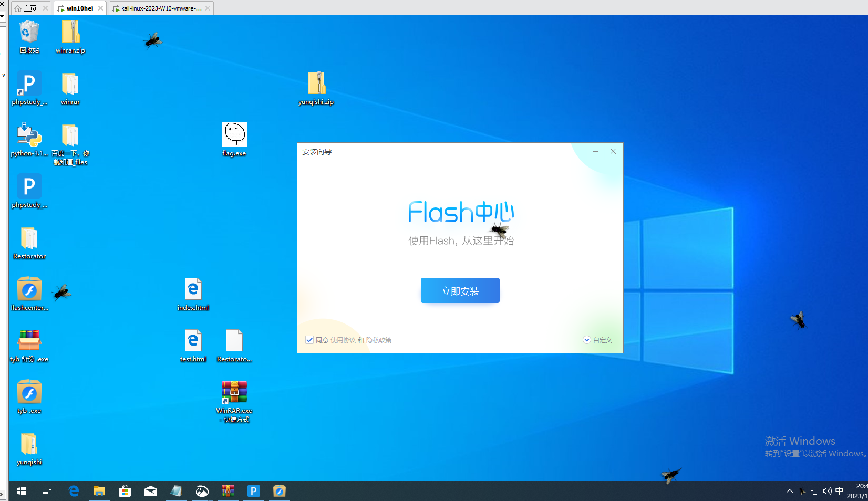Close the kali-linux VM tab
The image size is (868, 501).
click(208, 8)
